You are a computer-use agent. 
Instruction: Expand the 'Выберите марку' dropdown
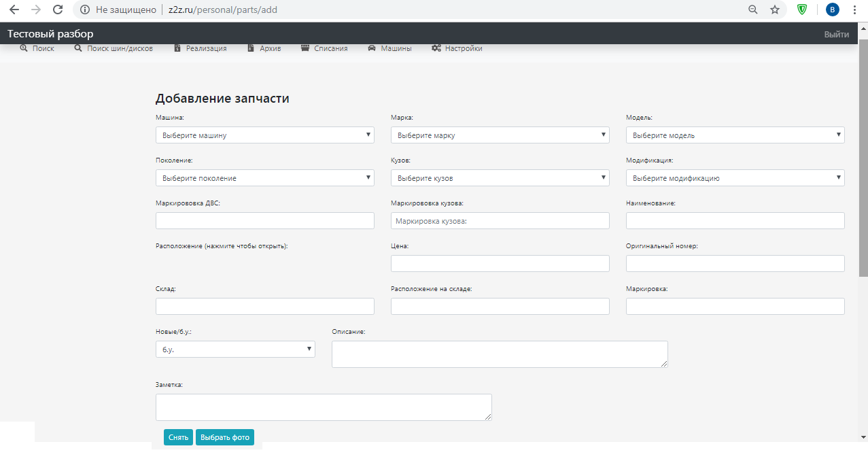pyautogui.click(x=500, y=135)
